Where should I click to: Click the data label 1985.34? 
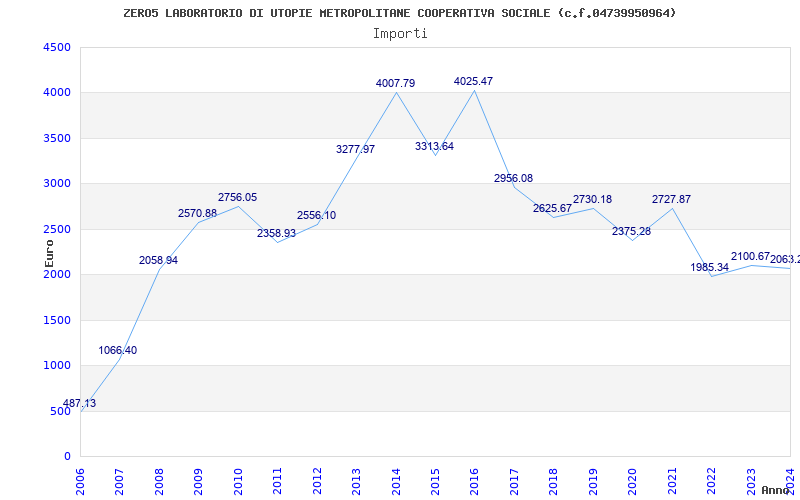click(x=710, y=267)
